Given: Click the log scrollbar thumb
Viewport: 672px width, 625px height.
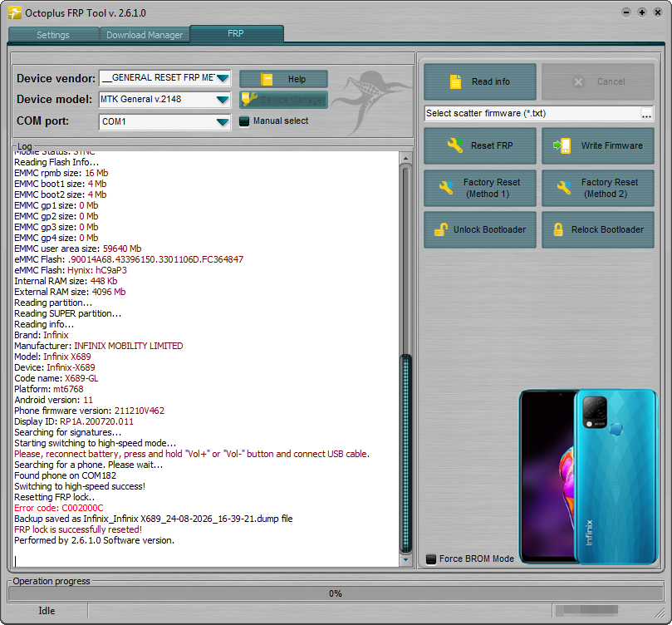Looking at the screenshot, I should (405, 454).
